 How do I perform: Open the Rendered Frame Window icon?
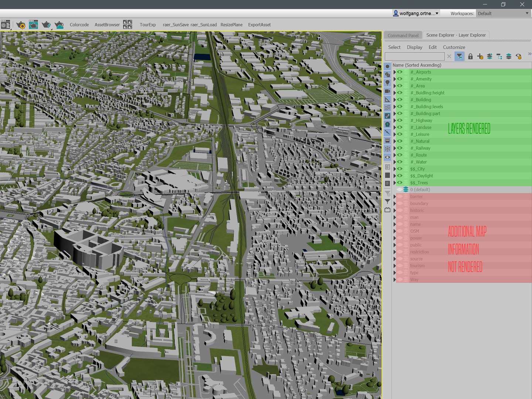coord(33,24)
